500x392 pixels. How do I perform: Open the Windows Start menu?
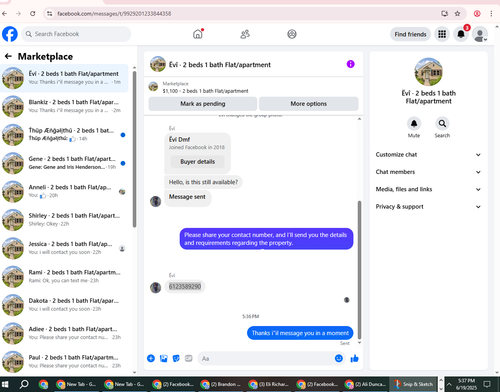[x=5, y=384]
